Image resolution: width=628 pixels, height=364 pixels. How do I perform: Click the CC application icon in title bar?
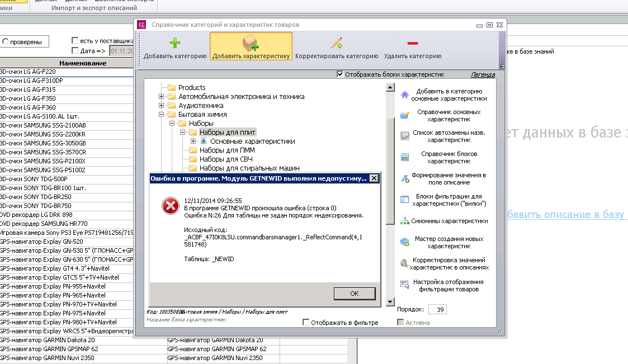point(141,25)
